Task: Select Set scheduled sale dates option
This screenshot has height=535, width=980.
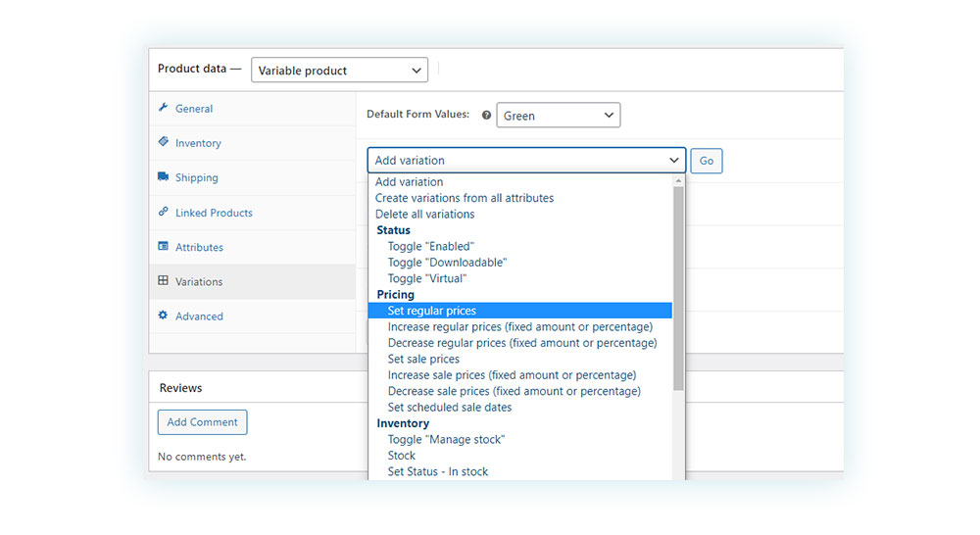Action: [x=450, y=408]
